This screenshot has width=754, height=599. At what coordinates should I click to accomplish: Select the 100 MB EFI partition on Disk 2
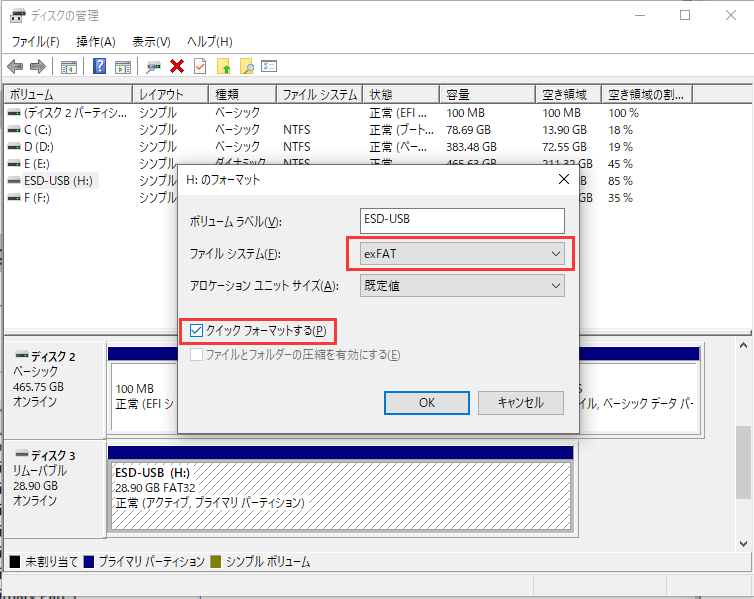click(144, 397)
